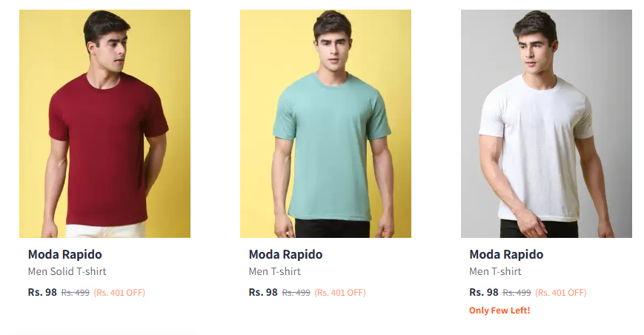Click Rs. 98 price of white shirt
The height and width of the screenshot is (335, 644).
click(483, 292)
